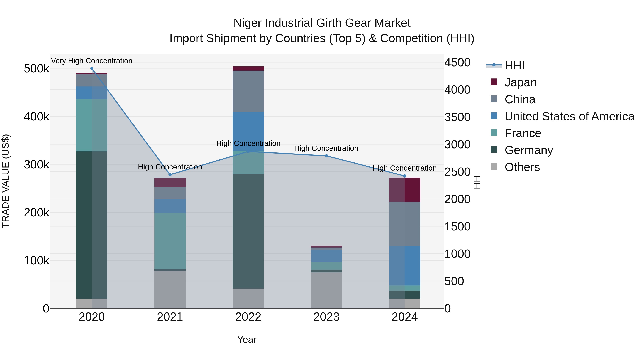Viewport: 644px width, 362px height.
Task: Click the Germany segment of the 2022 bar
Action: click(248, 231)
